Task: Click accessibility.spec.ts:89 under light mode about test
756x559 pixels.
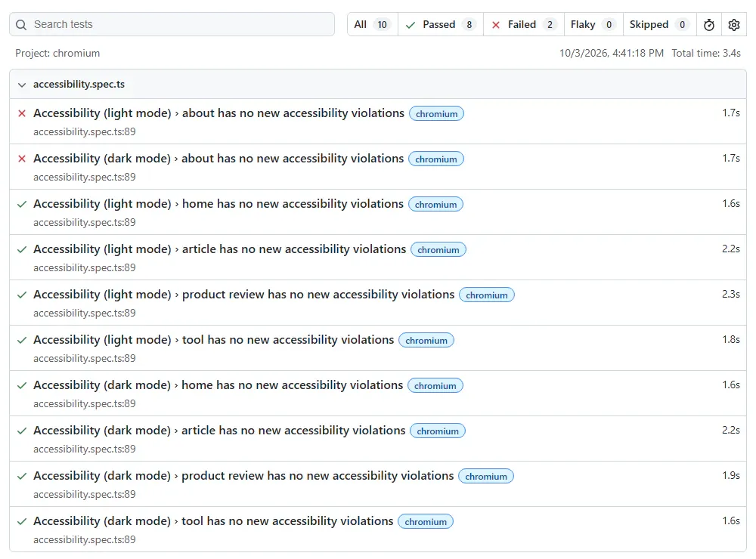Action: point(85,131)
